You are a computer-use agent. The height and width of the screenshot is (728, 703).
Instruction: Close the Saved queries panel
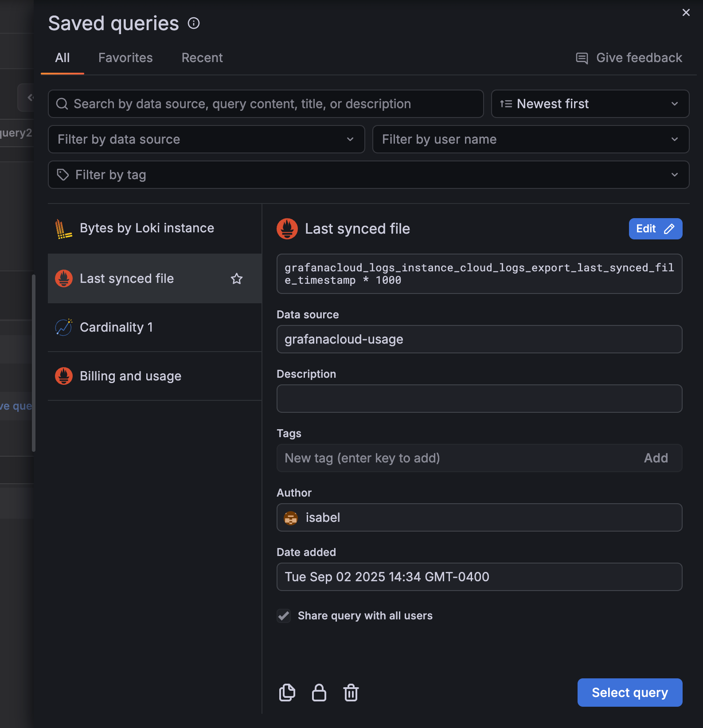686,12
